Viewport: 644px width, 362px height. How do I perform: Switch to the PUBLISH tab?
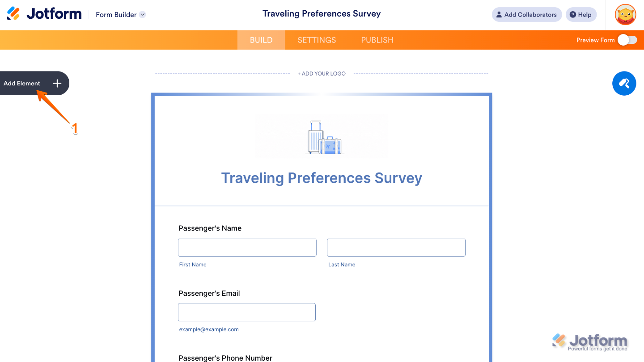[x=377, y=40]
